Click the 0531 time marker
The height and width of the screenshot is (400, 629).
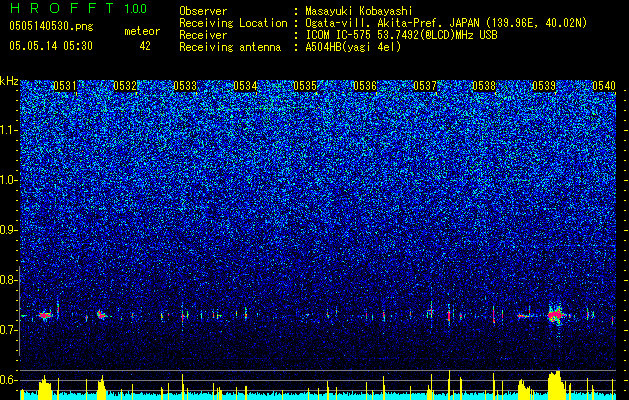[x=65, y=86]
